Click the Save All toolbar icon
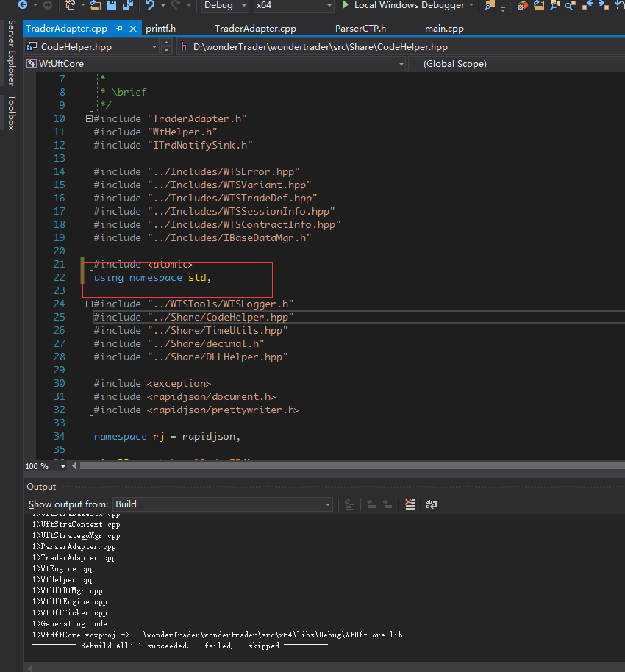625x672 pixels. [x=127, y=6]
